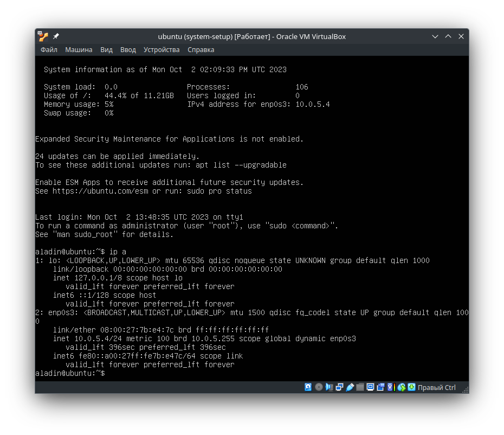Image resolution: width=504 pixels, height=435 pixels.
Task: Open the shared folders indicator icon
Action: [x=360, y=387]
